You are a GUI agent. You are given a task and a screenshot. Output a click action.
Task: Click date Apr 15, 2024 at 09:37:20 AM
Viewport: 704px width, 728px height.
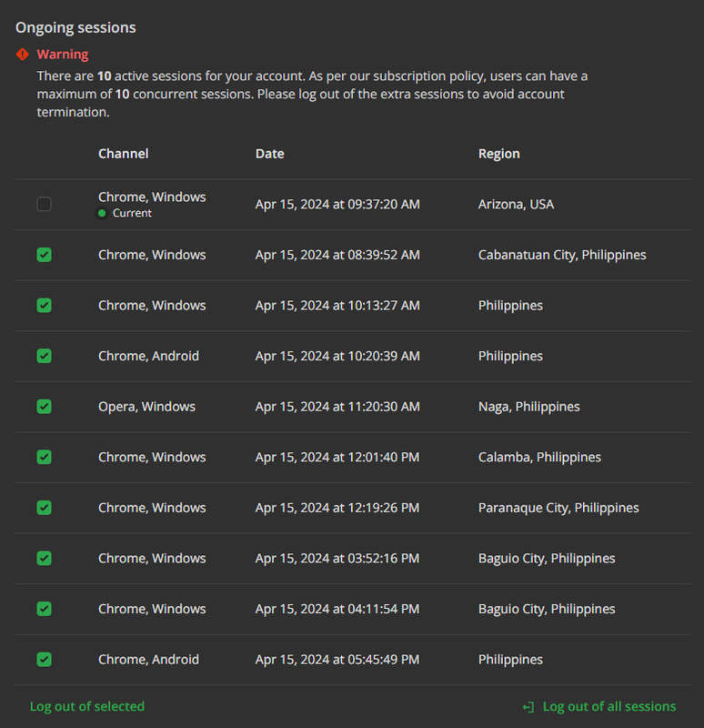[x=337, y=204]
